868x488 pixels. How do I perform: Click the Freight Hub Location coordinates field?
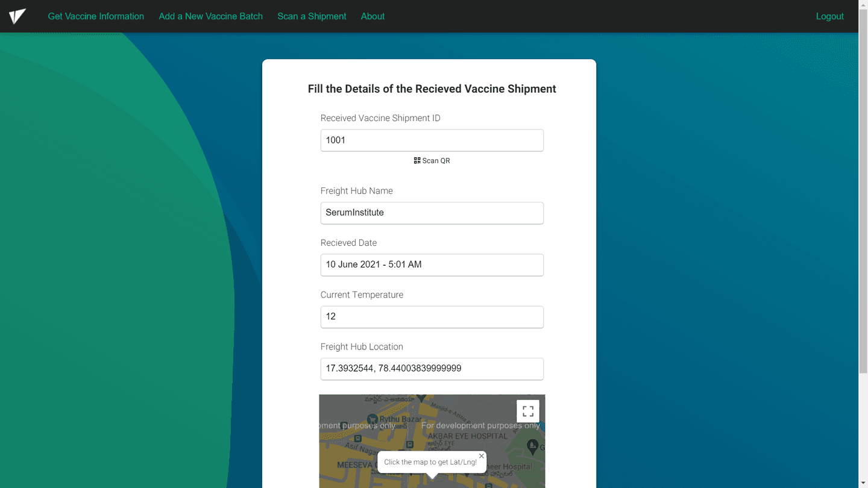(x=432, y=369)
